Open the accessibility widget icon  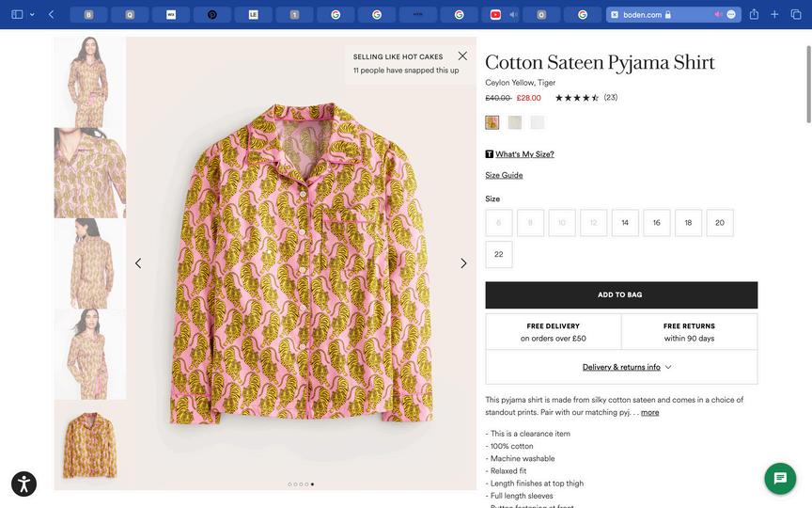[23, 484]
